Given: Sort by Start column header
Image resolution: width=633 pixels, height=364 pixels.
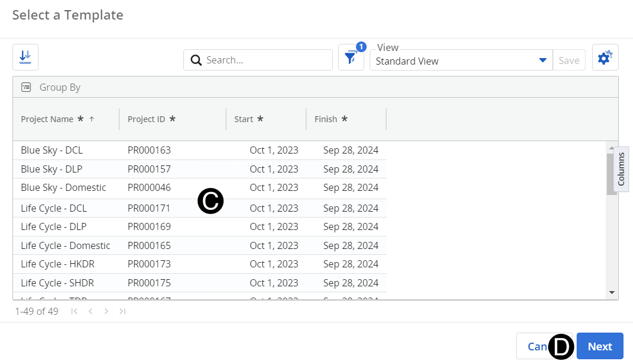Looking at the screenshot, I should (x=244, y=119).
